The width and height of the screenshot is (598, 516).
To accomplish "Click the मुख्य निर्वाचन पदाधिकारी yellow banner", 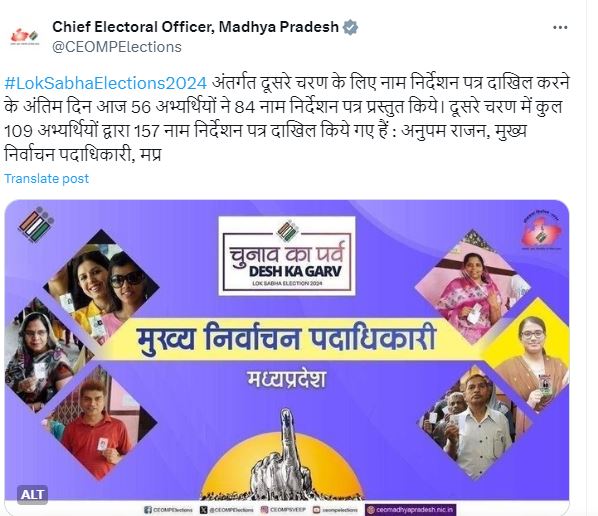I will pos(286,339).
